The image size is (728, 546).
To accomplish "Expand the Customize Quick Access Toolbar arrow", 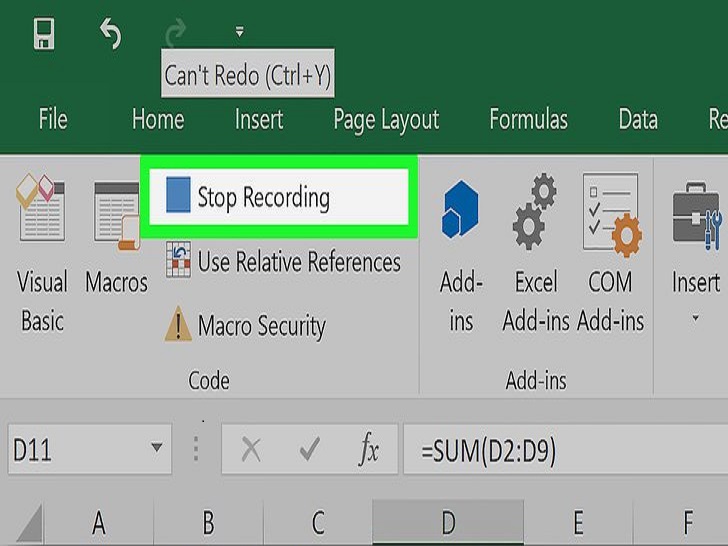I will 239,33.
